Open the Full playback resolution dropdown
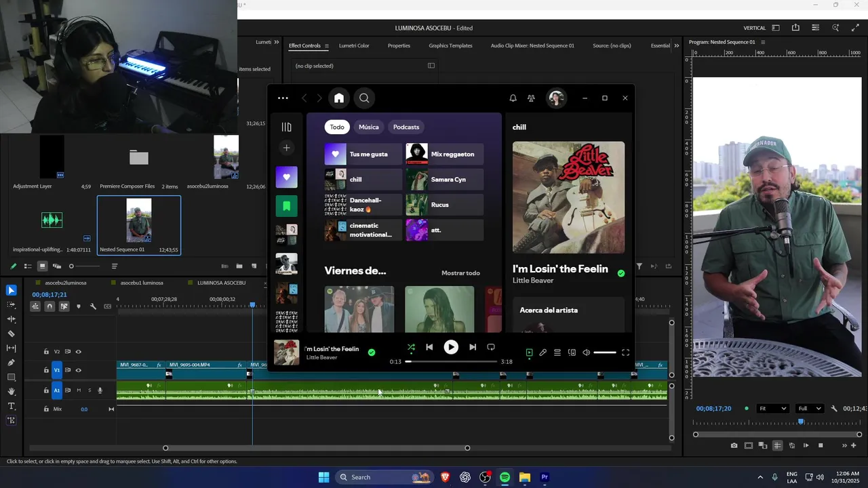The height and width of the screenshot is (488, 868). point(810,409)
